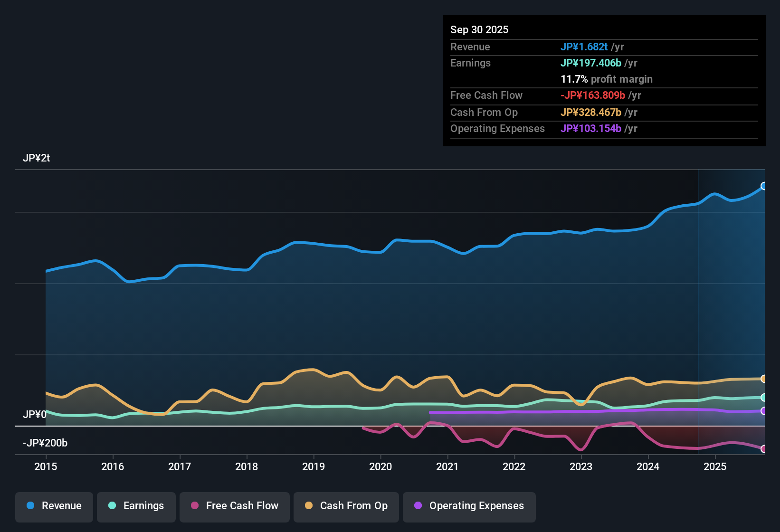The image size is (780, 532).
Task: Click the -JP¥163.809b Free Cash Flow value
Action: (x=593, y=95)
